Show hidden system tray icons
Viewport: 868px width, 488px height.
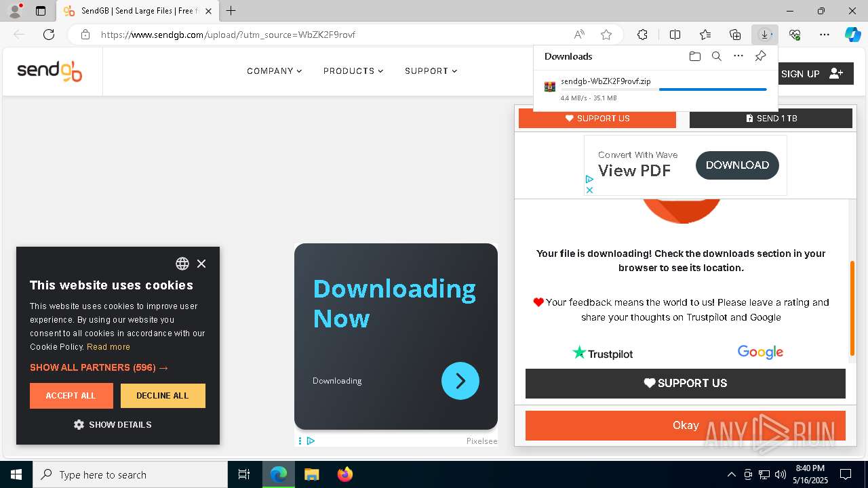731,474
